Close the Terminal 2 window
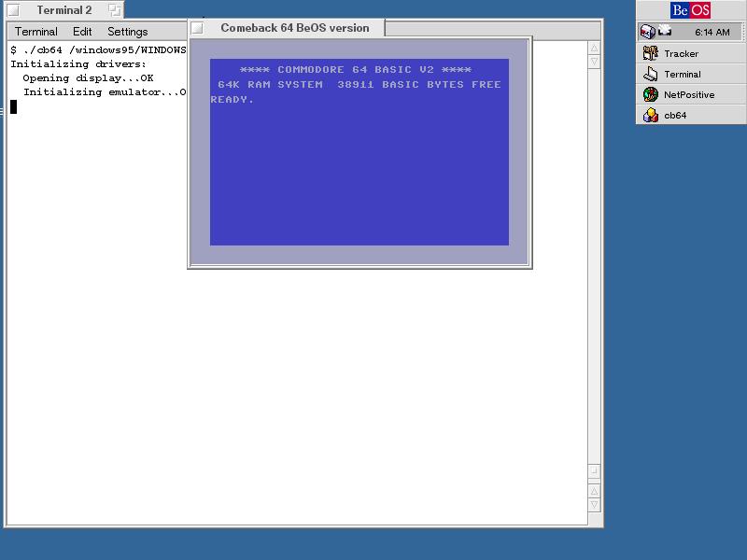This screenshot has width=747, height=560. point(13,10)
